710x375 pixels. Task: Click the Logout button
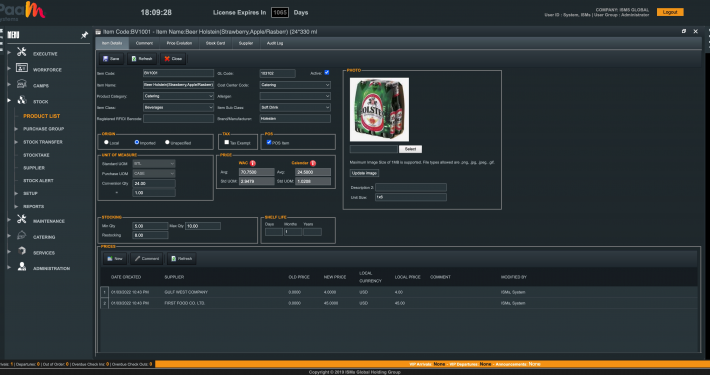click(x=670, y=12)
